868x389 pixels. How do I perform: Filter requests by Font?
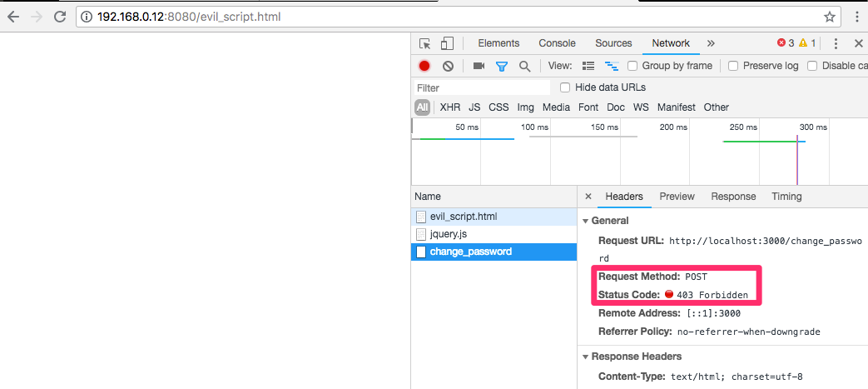coord(588,107)
